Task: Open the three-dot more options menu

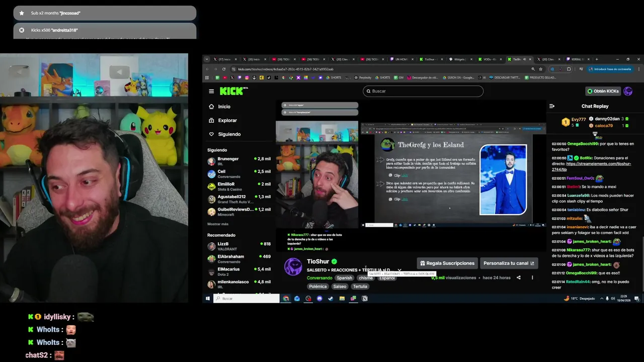Action: [532, 278]
